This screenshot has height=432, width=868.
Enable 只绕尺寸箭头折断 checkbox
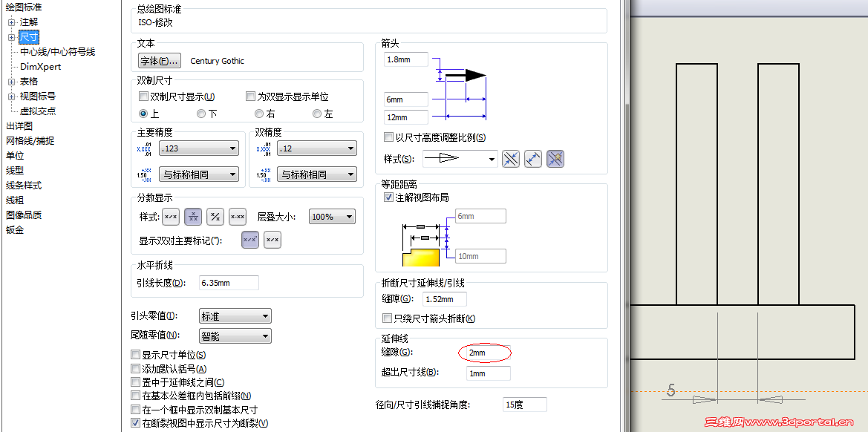pyautogui.click(x=388, y=318)
